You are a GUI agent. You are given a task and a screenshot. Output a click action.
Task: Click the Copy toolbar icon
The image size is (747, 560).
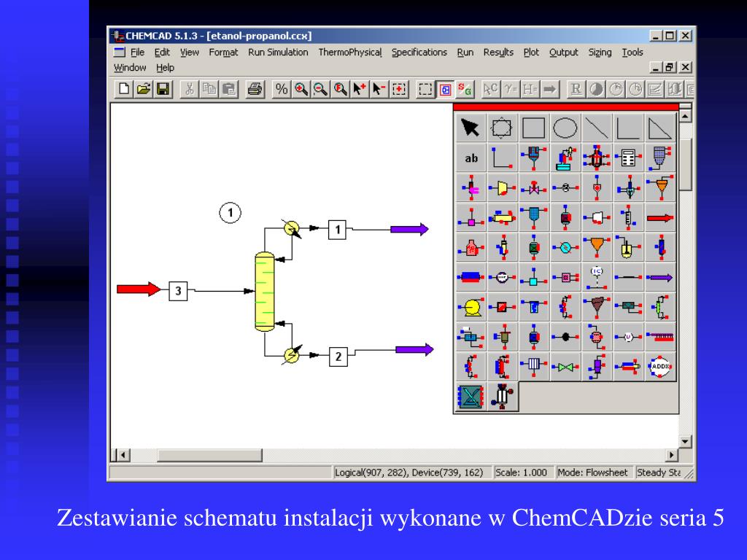[x=209, y=89]
